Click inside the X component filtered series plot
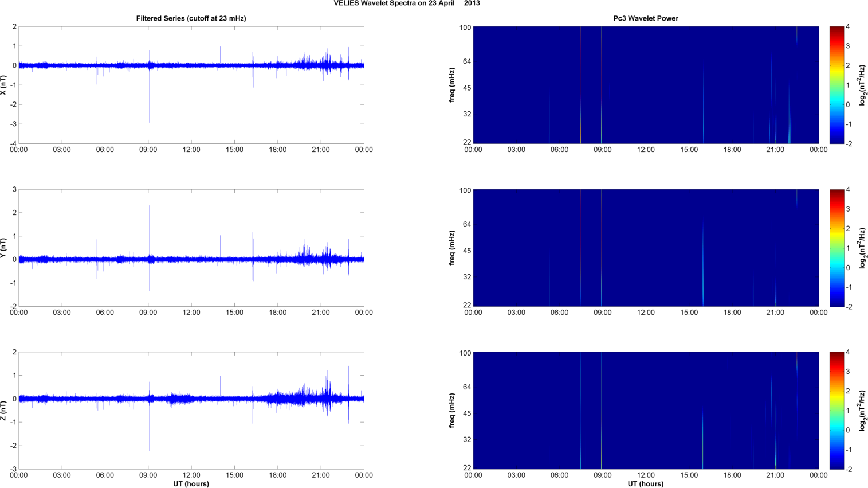 (x=191, y=85)
